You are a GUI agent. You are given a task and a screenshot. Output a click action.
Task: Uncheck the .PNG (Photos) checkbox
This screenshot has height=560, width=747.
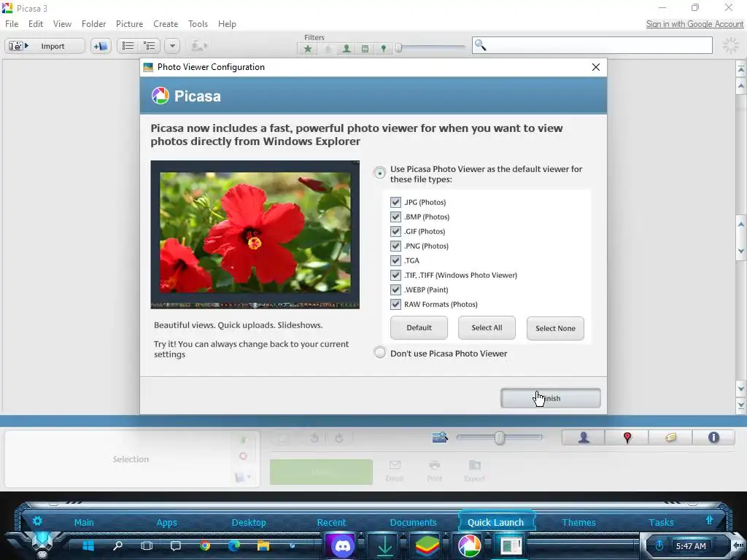pyautogui.click(x=395, y=246)
